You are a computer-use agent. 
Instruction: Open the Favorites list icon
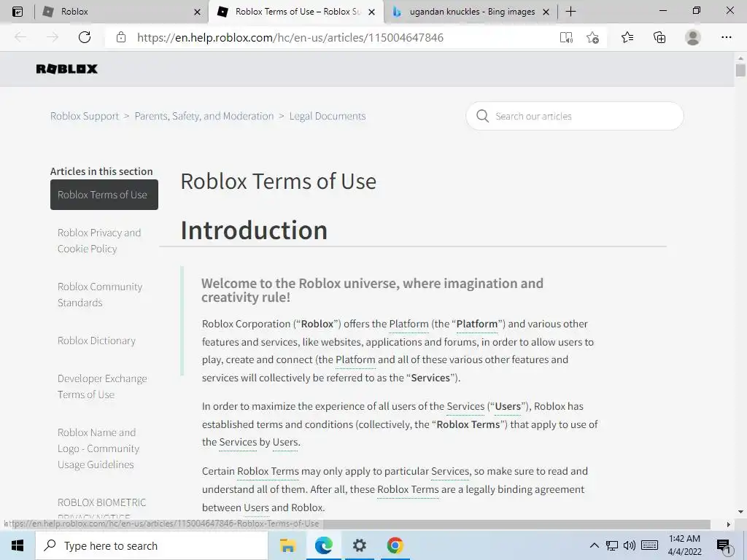pyautogui.click(x=627, y=37)
